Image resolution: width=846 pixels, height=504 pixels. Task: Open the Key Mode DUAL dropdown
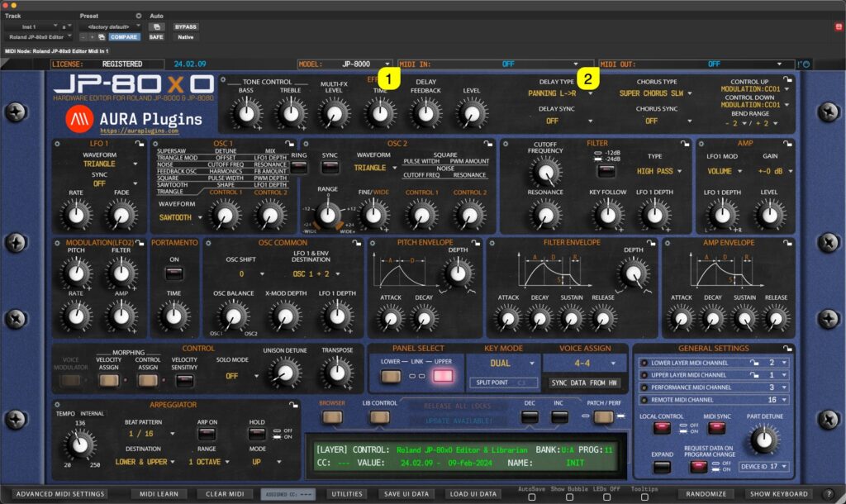click(503, 364)
